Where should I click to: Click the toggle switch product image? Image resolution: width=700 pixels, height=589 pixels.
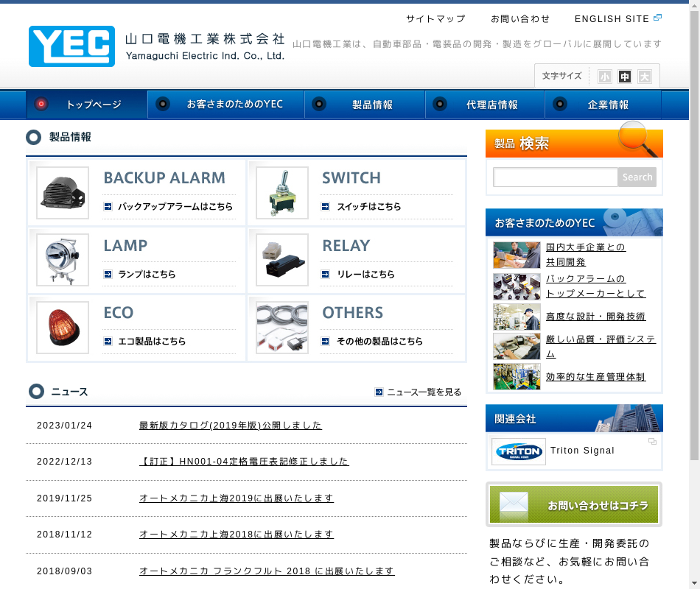[281, 193]
